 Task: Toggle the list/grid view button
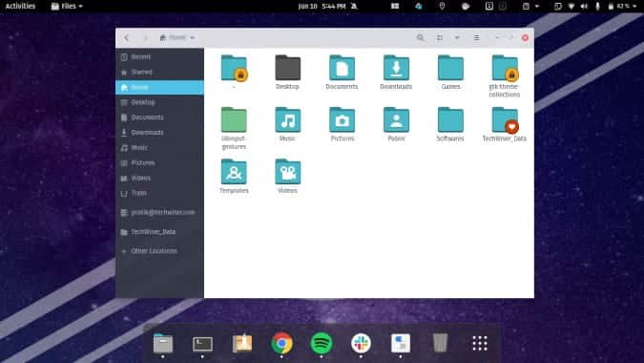tap(440, 38)
